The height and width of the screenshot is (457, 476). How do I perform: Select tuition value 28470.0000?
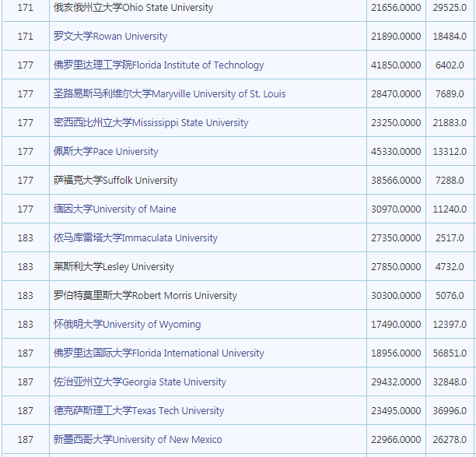[x=396, y=94]
